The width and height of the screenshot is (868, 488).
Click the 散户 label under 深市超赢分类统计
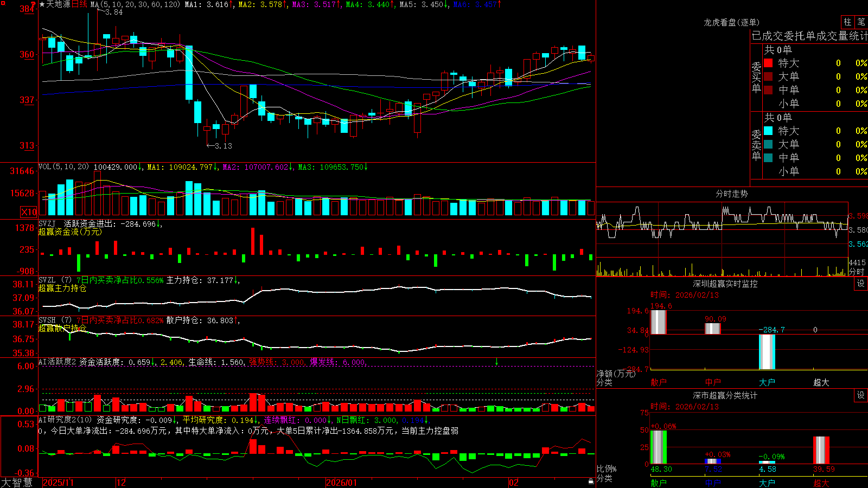coord(659,483)
